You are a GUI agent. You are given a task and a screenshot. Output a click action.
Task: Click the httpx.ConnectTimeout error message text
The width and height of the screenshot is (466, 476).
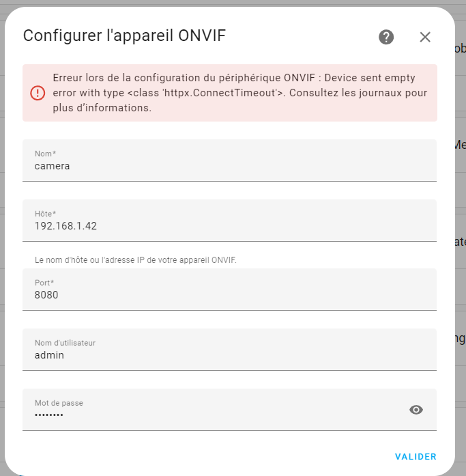(240, 93)
